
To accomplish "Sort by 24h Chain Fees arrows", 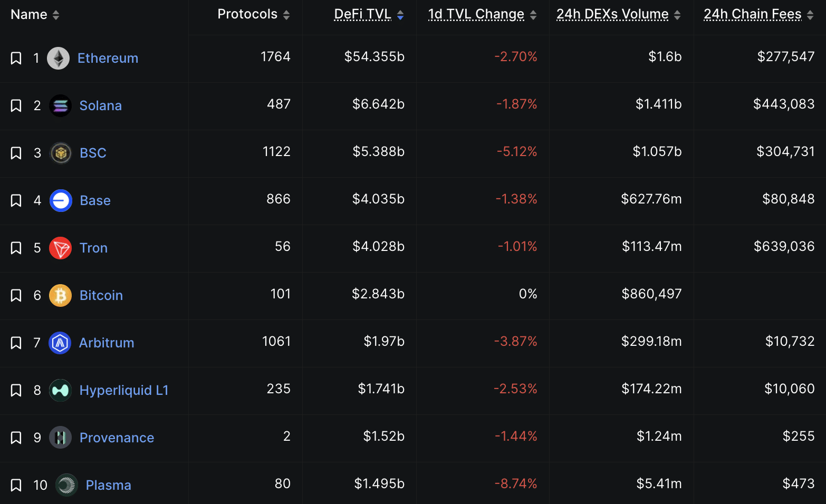I will click(x=810, y=15).
